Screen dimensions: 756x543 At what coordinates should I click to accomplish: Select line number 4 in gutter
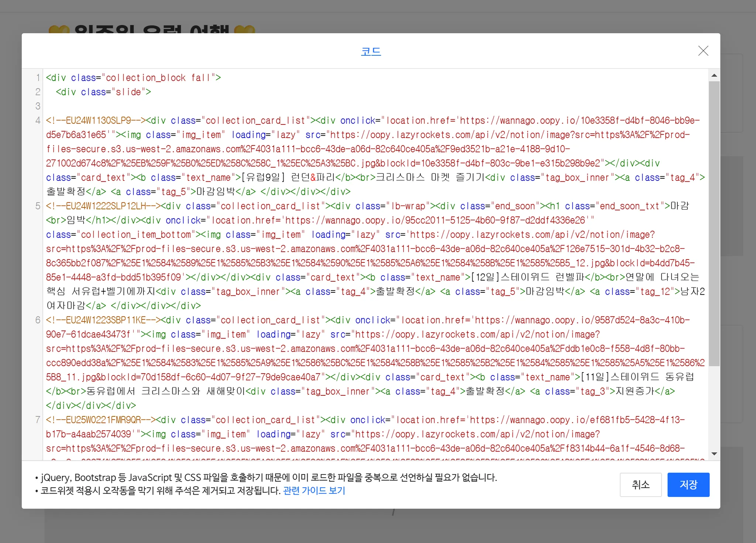tap(38, 121)
